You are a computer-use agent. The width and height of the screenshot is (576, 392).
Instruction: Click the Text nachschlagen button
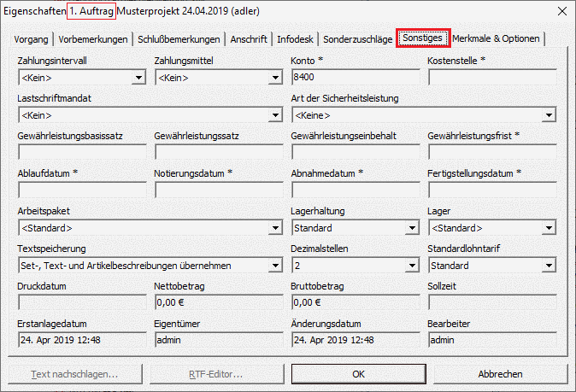[75, 374]
